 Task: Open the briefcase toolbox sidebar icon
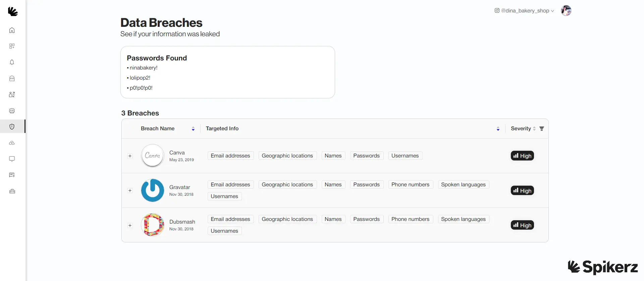tap(12, 191)
